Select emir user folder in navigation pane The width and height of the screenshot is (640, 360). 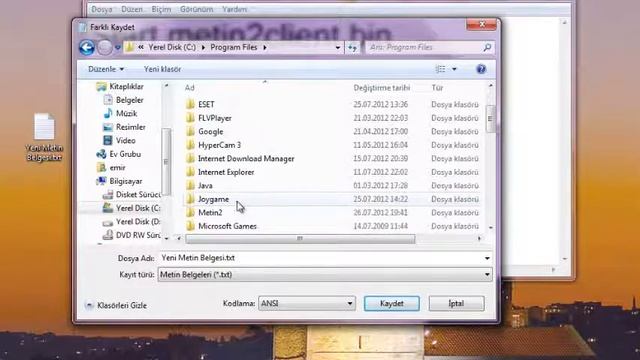117,167
